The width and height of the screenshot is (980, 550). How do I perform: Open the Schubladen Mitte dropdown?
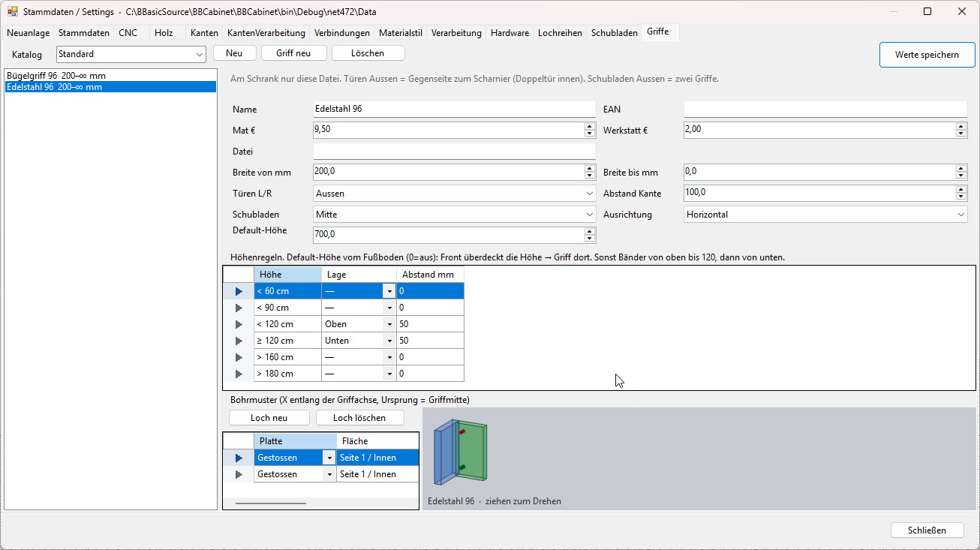[x=454, y=215]
